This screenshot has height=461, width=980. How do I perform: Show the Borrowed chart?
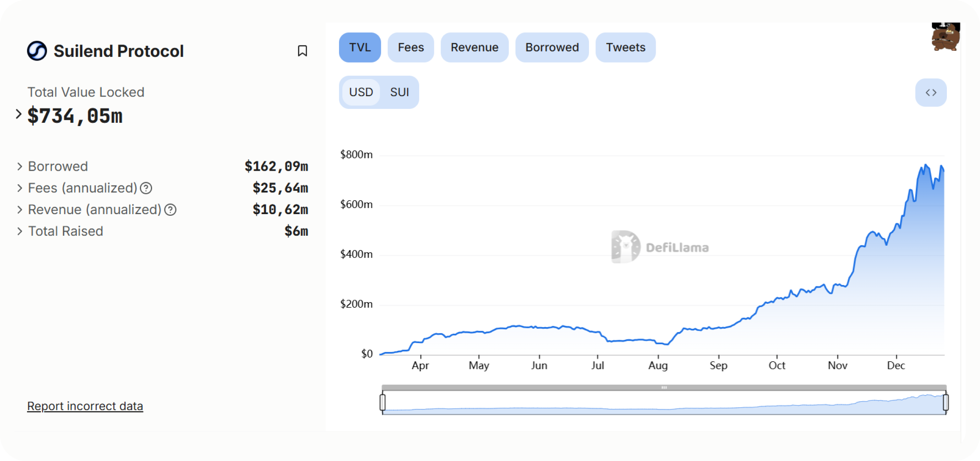pos(551,47)
